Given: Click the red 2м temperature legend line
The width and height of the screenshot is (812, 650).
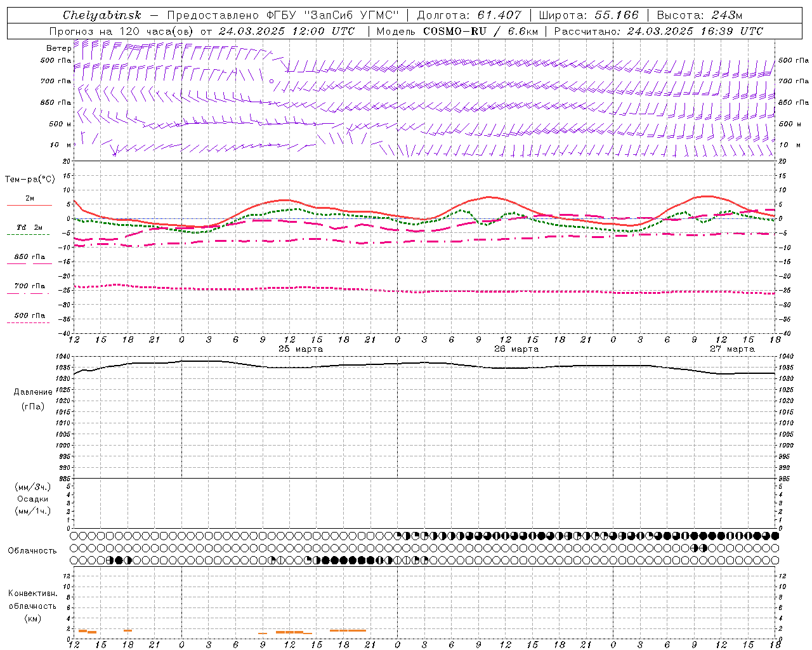Looking at the screenshot, I should (x=30, y=205).
